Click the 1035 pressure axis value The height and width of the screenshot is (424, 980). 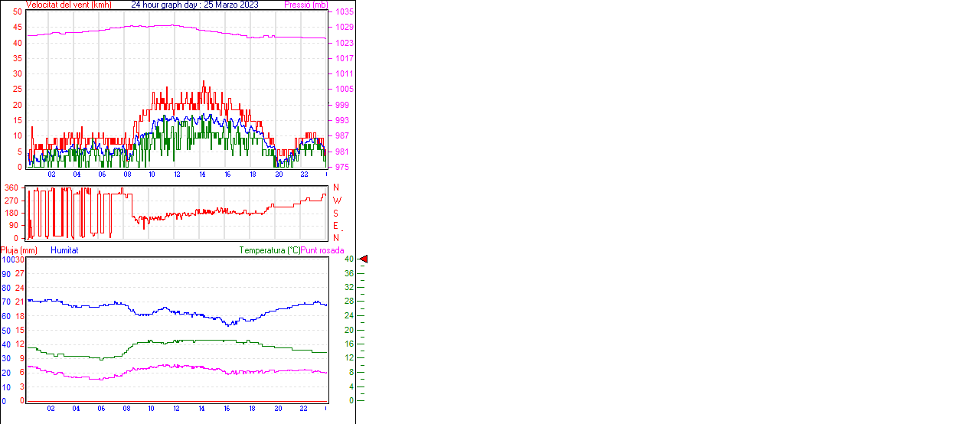[x=343, y=12]
